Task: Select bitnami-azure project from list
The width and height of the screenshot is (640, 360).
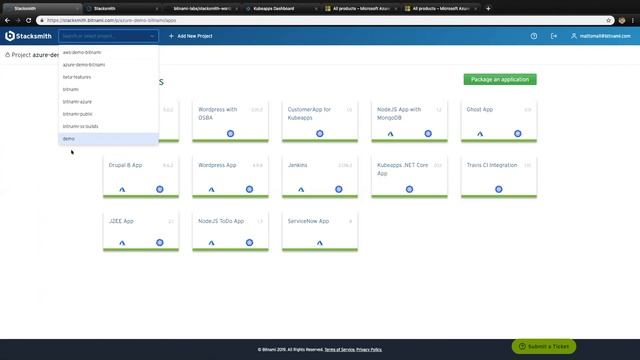Action: [108, 102]
